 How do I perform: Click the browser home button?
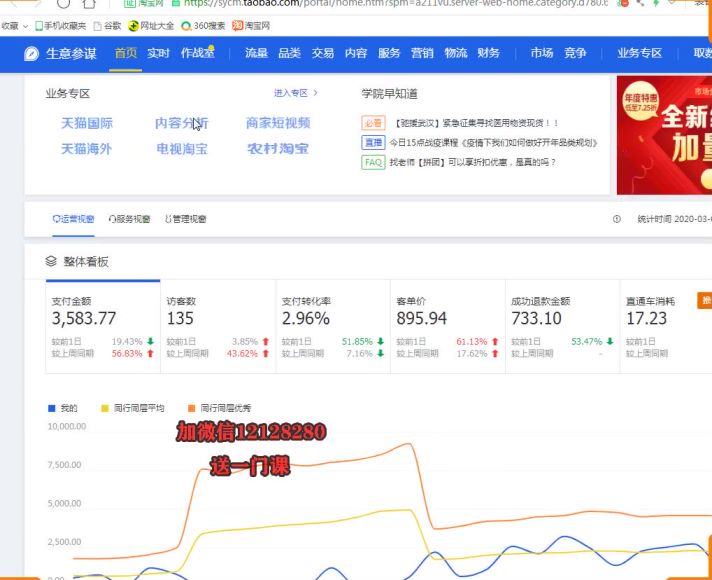tap(89, 4)
